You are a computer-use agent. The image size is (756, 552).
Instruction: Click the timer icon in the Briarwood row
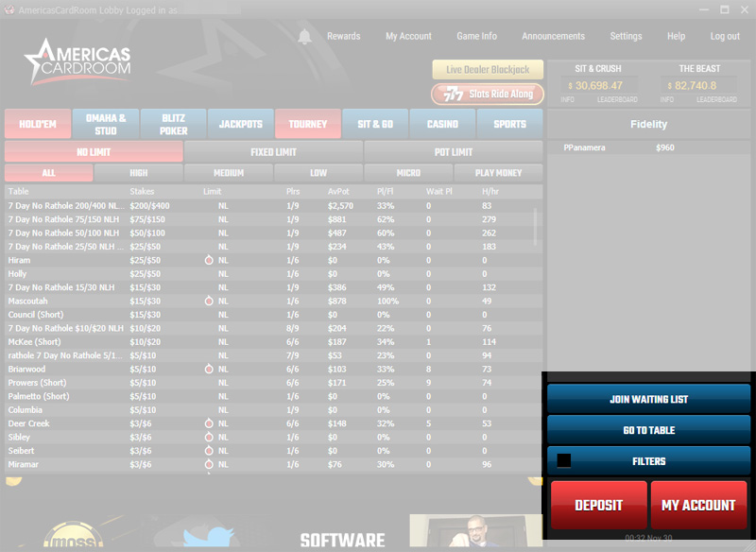pyautogui.click(x=209, y=369)
